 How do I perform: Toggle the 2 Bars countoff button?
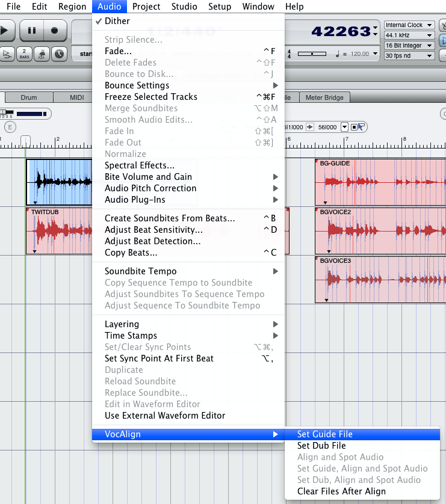[25, 54]
